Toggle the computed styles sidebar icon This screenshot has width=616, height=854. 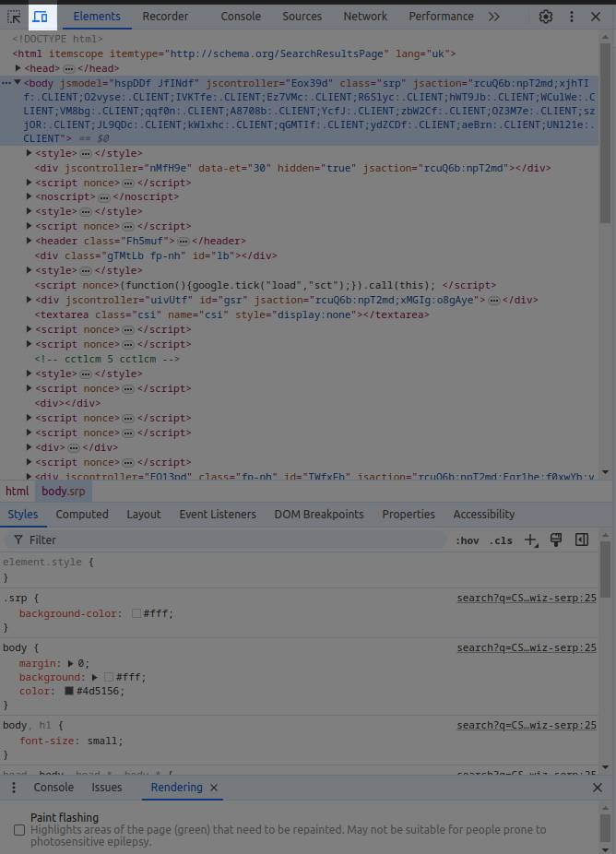coord(582,540)
